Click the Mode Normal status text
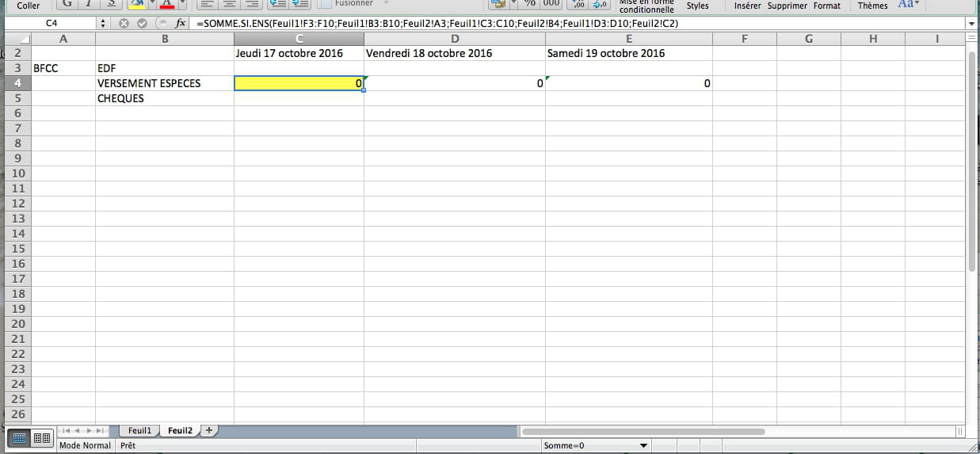This screenshot has height=454, width=980. coord(86,445)
